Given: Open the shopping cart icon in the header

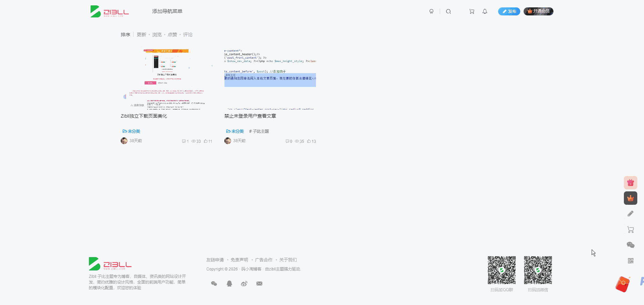Looking at the screenshot, I should point(472,11).
